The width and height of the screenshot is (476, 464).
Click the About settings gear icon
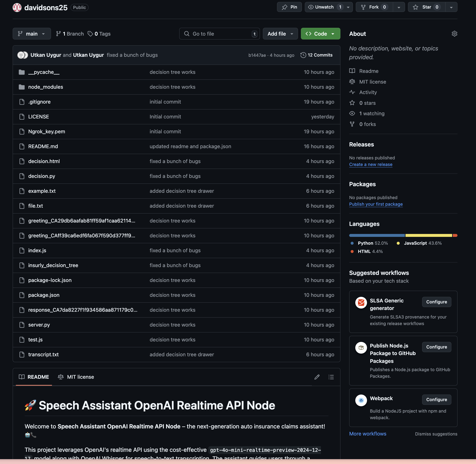coord(454,34)
